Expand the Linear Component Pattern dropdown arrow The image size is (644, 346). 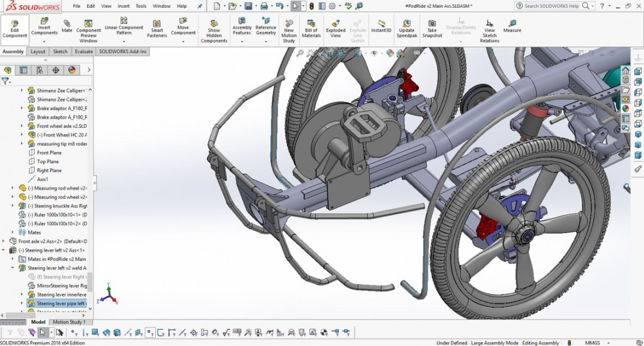124,41
